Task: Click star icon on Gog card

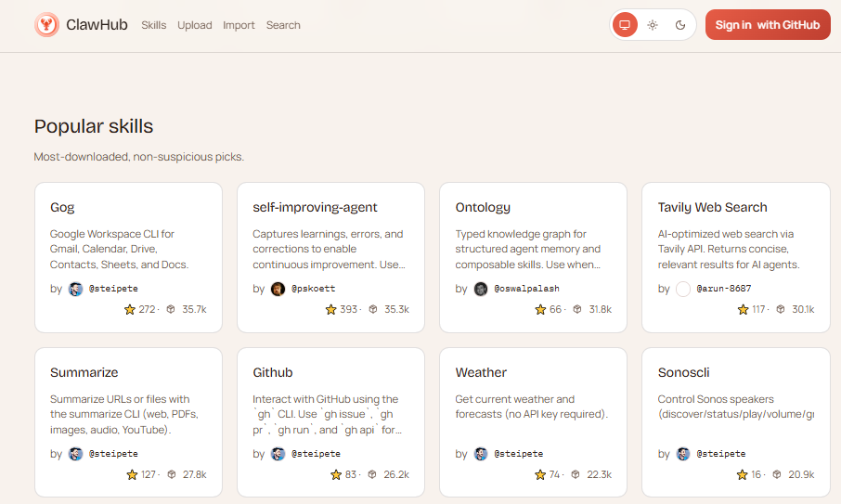Action: click(x=130, y=309)
